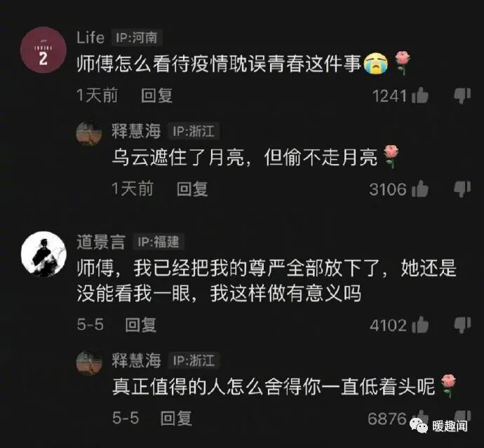Viewport: 484px width, 448px height.
Task: Reply to 道景言's 5-5 comment
Action: (x=140, y=325)
